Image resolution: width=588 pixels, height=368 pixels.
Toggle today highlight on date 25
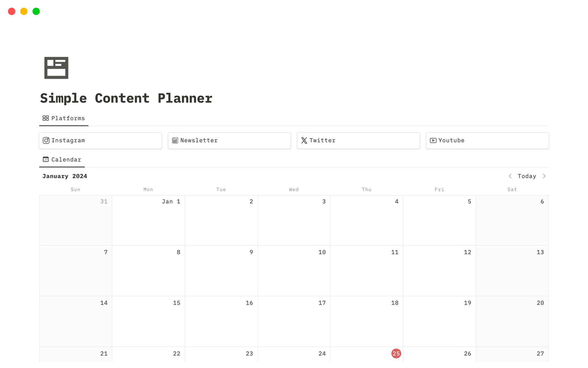(396, 354)
